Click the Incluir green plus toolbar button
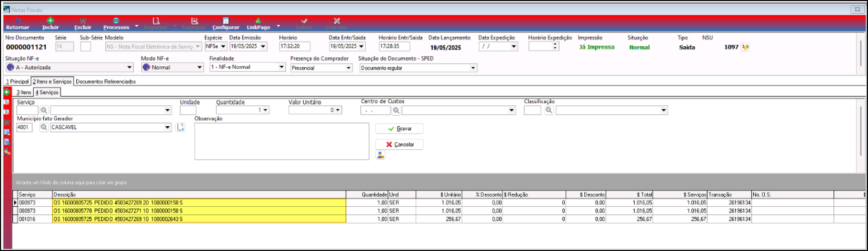This screenshot has width=868, height=251. pyautogui.click(x=51, y=24)
